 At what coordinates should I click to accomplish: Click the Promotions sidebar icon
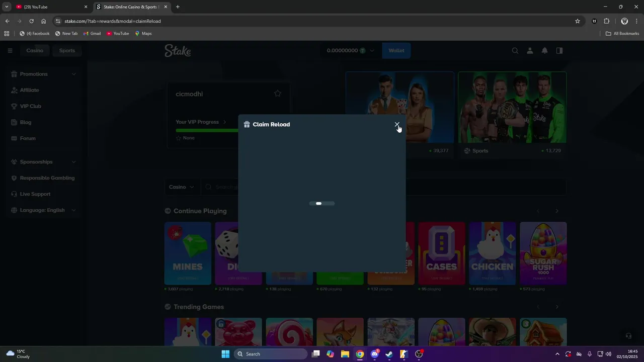tap(14, 74)
